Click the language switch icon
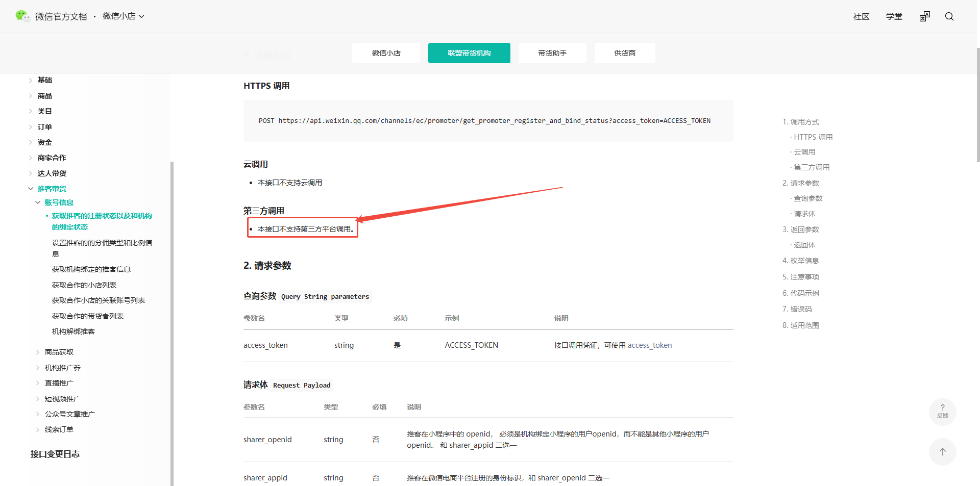Image resolution: width=980 pixels, height=486 pixels. pyautogui.click(x=925, y=16)
